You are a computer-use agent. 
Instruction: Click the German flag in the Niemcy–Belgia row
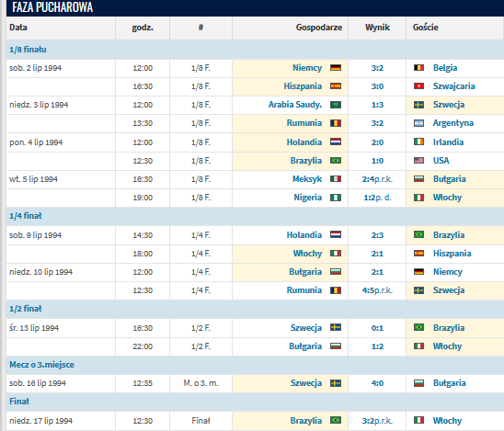click(x=336, y=68)
